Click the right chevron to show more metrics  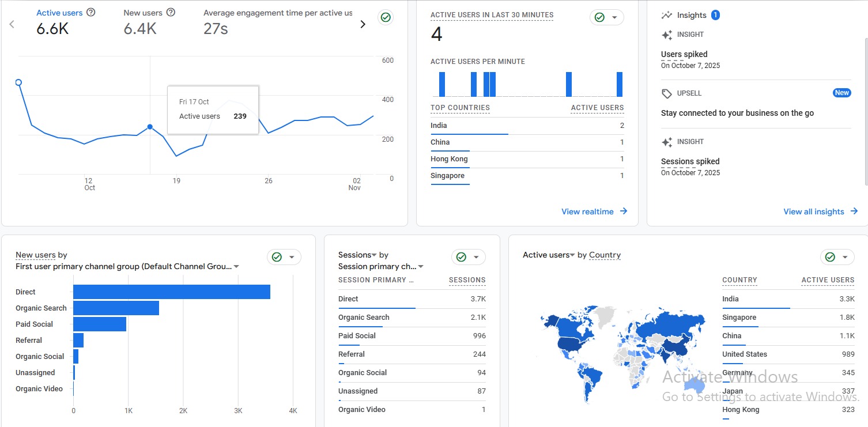point(363,24)
